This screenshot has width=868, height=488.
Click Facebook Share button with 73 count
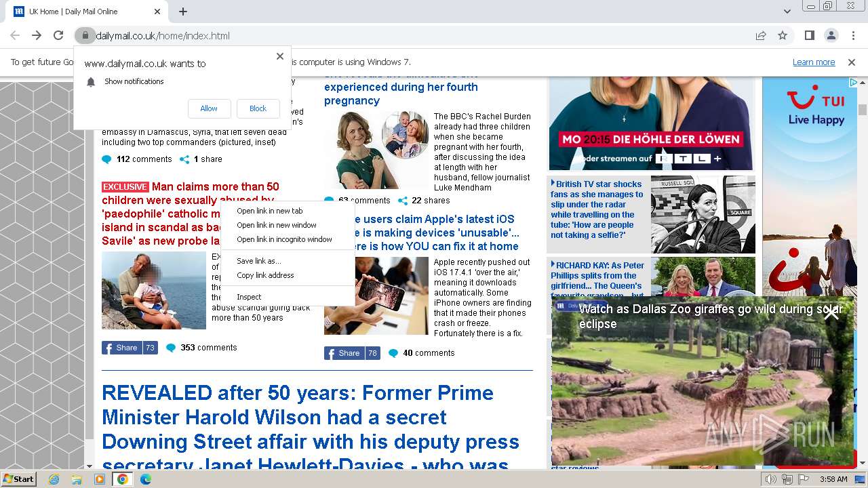(130, 348)
